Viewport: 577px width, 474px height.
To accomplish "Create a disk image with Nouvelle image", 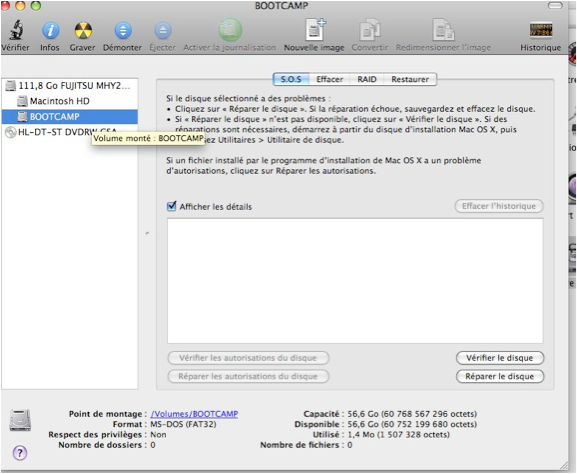I will 315,29.
